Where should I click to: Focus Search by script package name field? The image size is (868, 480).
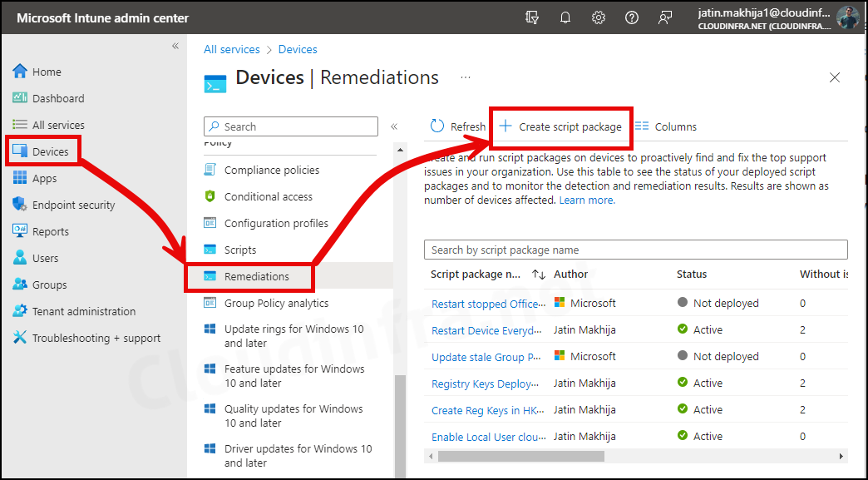pos(635,250)
